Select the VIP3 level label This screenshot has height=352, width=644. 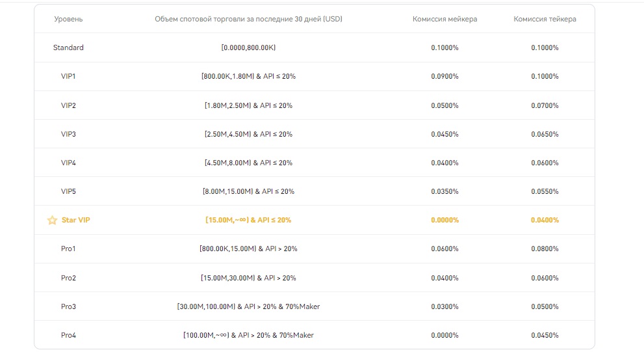point(68,134)
